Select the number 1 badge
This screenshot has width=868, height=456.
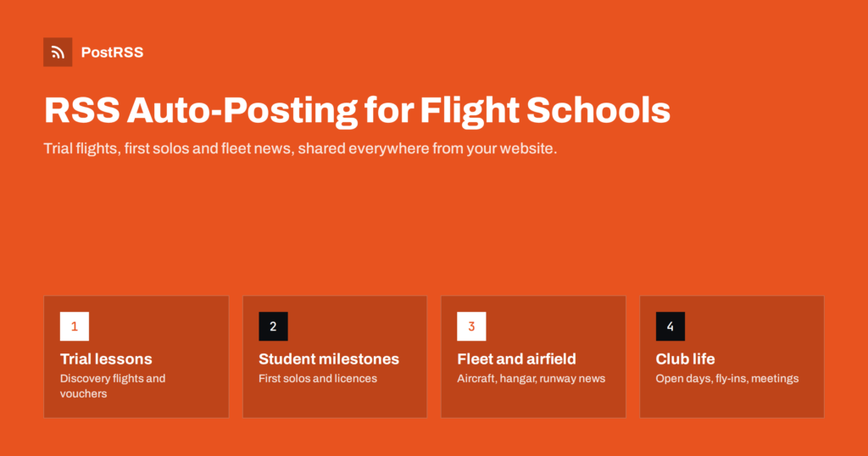pos(75,326)
